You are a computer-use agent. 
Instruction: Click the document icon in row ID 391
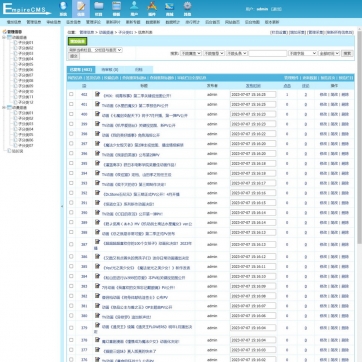(97, 202)
